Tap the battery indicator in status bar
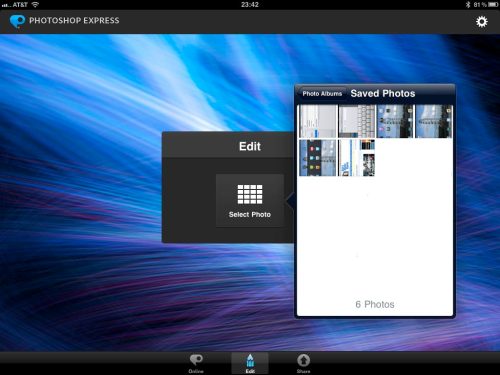 493,5
